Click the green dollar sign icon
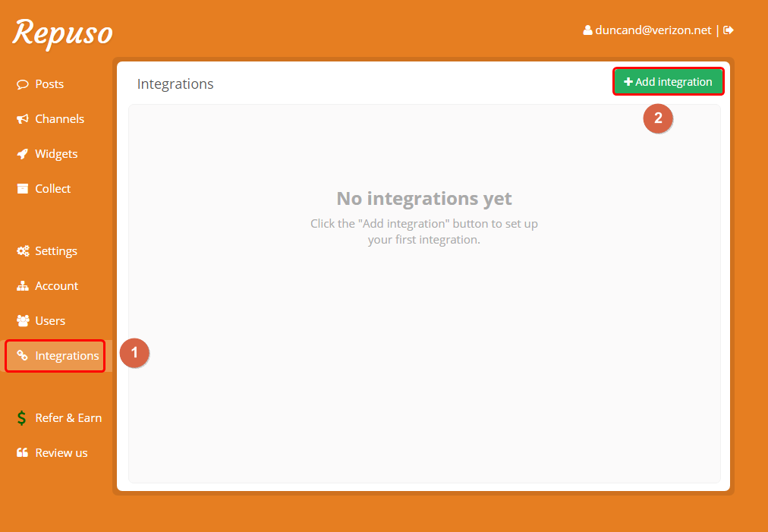 [x=22, y=418]
